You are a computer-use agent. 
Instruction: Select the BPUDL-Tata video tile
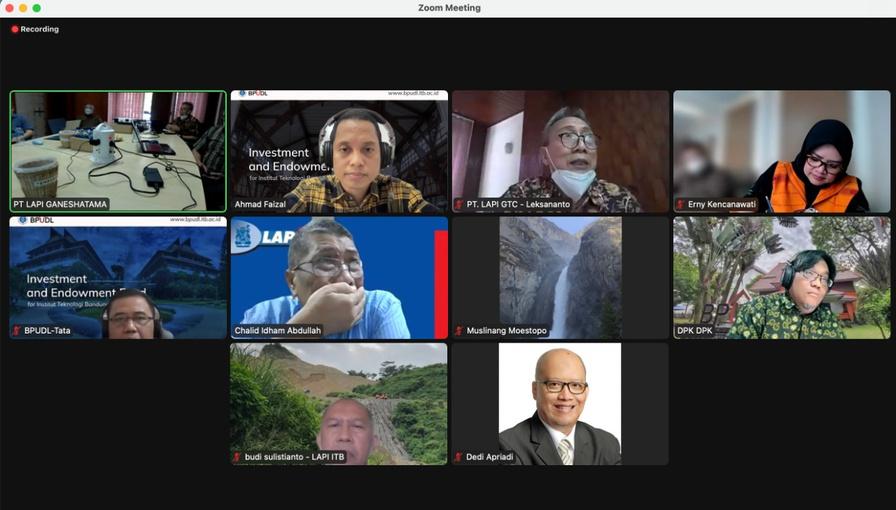tap(118, 277)
